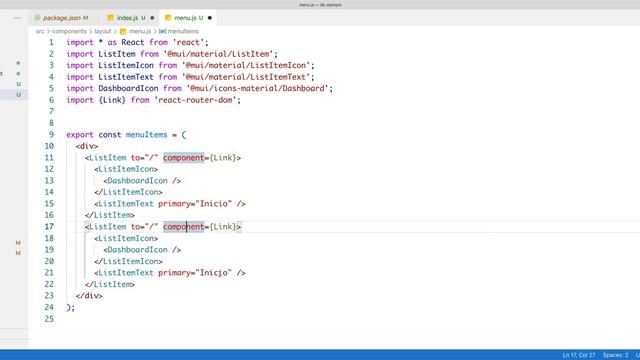Click primary="Inicio" on line 15
The image size is (640, 360).
[195, 204]
